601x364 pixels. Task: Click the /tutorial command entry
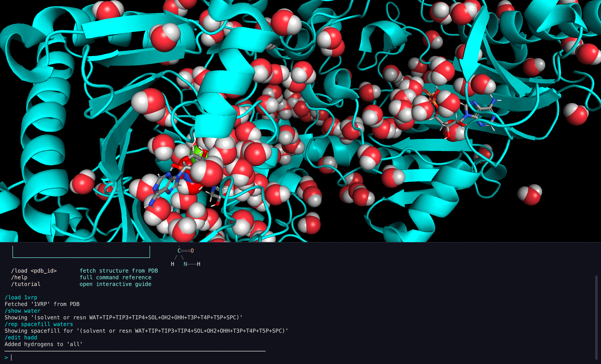pyautogui.click(x=26, y=284)
